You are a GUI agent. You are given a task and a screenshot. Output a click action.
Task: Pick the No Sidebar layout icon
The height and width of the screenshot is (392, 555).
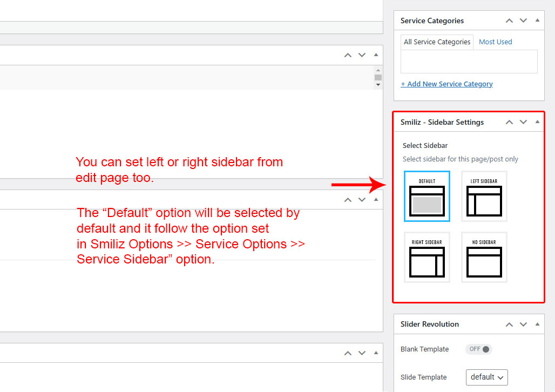coord(484,257)
